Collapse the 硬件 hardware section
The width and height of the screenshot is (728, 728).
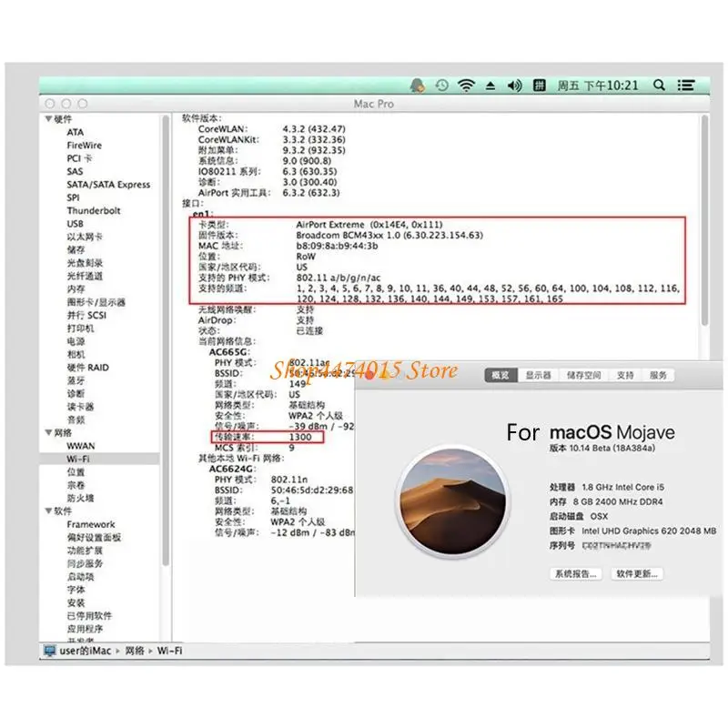pos(48,119)
